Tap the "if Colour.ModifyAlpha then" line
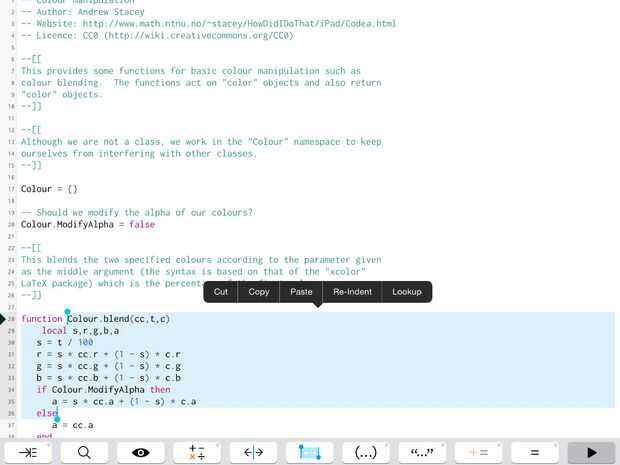The height and width of the screenshot is (465, 620). point(104,390)
